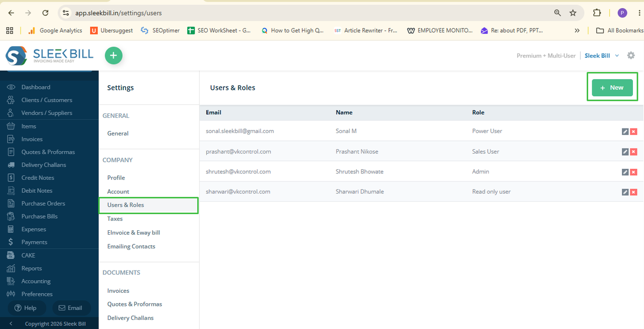Image resolution: width=644 pixels, height=329 pixels.
Task: Open Taxes settings menu item
Action: [115, 219]
